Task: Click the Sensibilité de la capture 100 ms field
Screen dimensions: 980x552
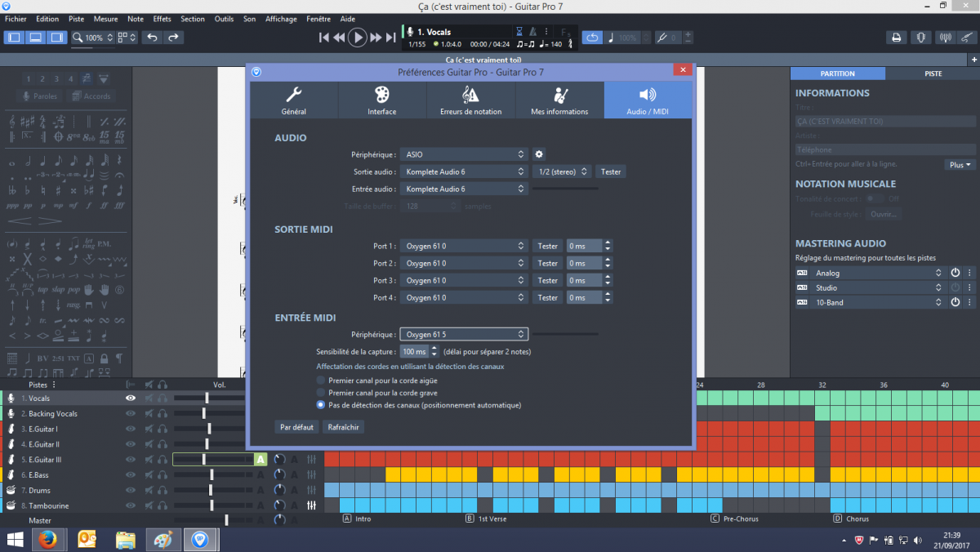Action: 413,351
